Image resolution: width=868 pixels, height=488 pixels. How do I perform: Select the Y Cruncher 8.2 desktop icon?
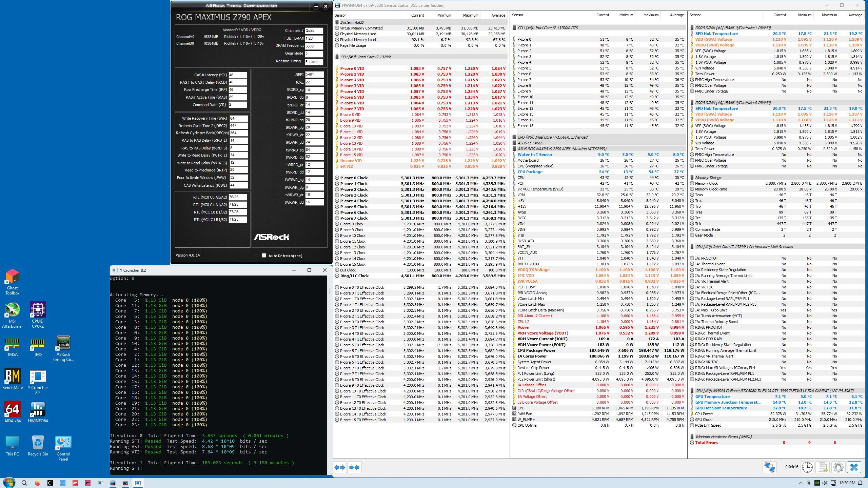[x=38, y=382]
